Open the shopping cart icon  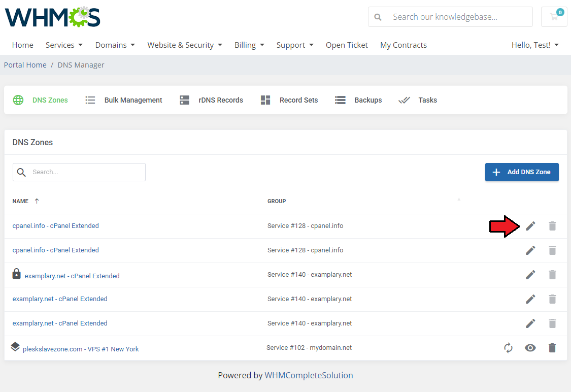click(x=554, y=17)
